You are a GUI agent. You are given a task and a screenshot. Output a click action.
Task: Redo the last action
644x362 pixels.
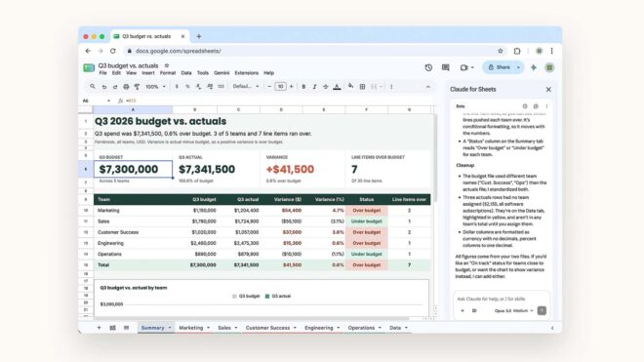115,87
